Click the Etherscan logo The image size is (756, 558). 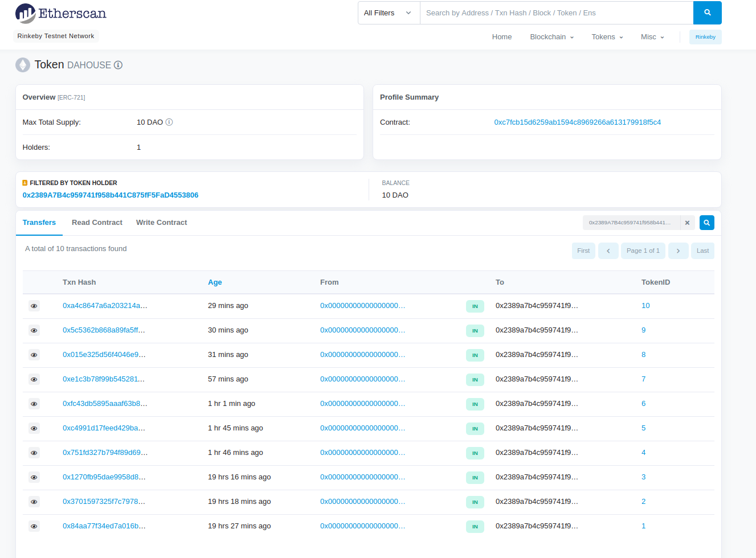click(61, 13)
